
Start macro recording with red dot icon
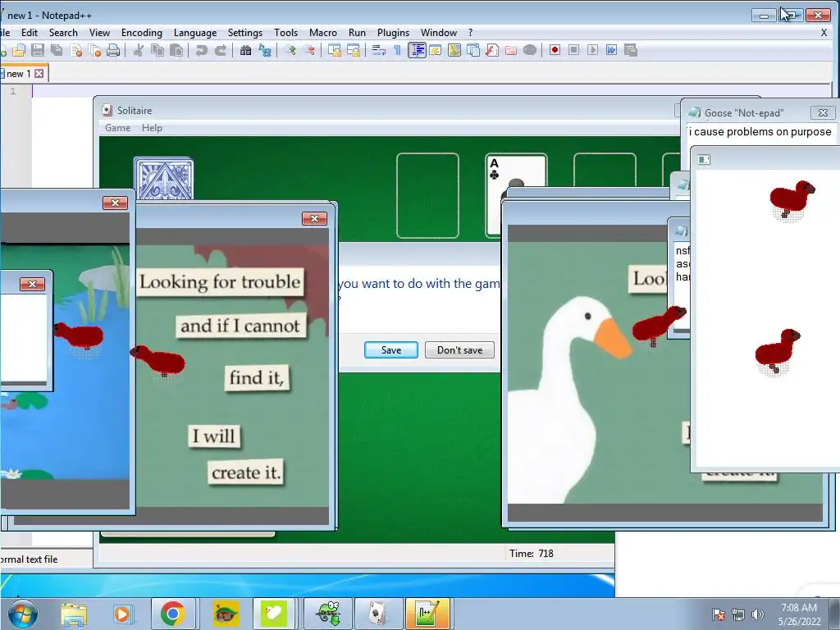click(555, 50)
